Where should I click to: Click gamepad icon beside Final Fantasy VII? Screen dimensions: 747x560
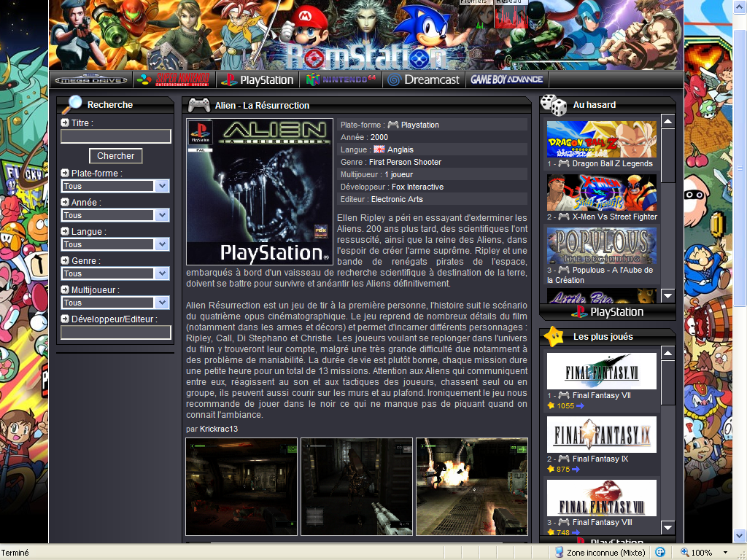[x=564, y=395]
